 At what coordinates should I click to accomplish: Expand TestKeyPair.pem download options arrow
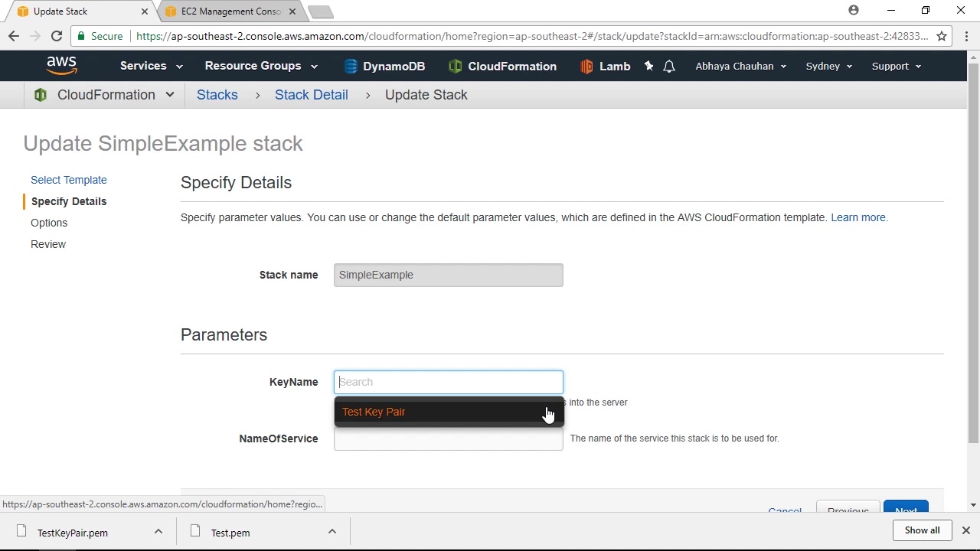(158, 532)
